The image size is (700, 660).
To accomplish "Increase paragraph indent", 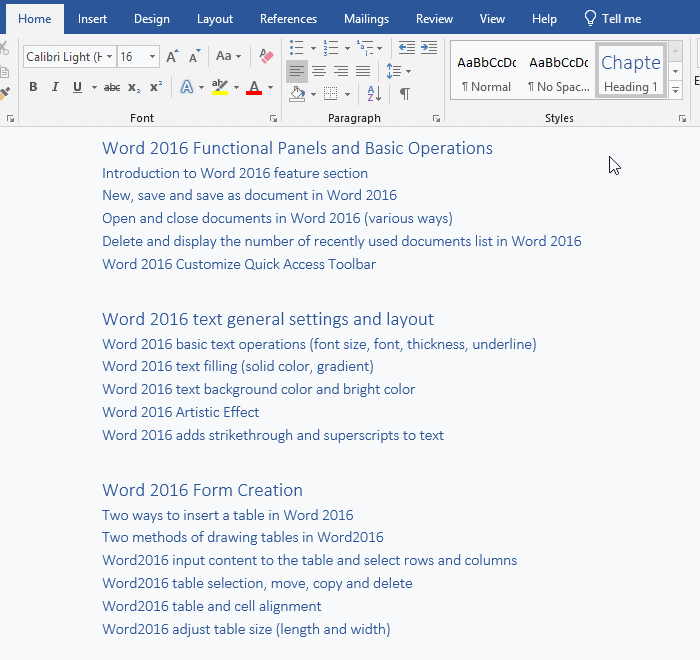I will point(429,47).
